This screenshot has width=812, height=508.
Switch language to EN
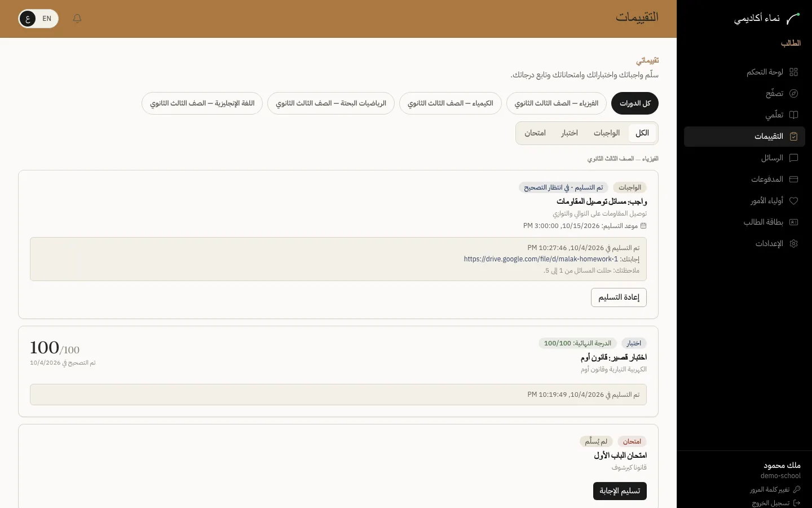pos(47,19)
